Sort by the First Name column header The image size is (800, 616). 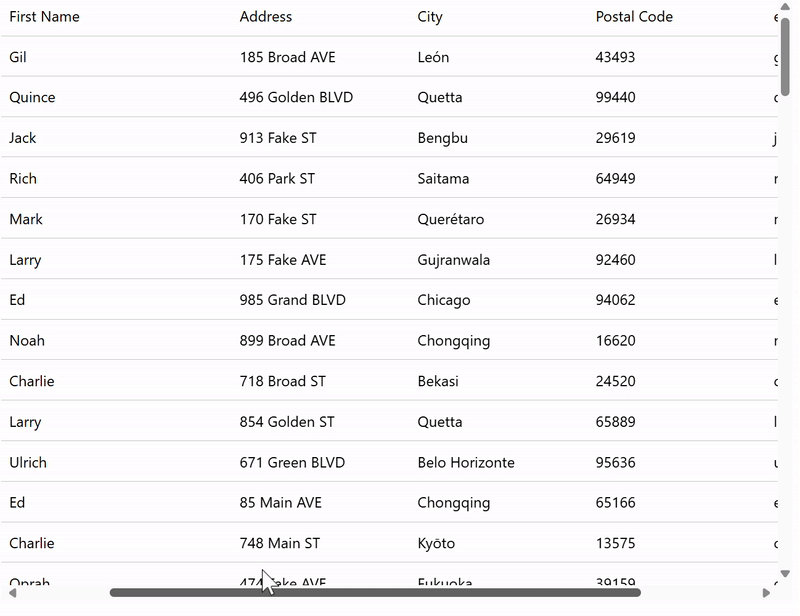[x=44, y=17]
